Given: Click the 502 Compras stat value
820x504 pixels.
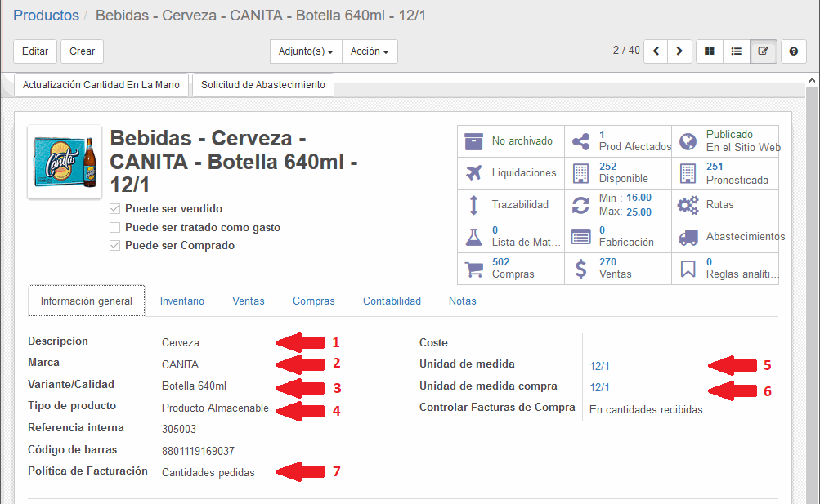Looking at the screenshot, I should click(x=500, y=262).
